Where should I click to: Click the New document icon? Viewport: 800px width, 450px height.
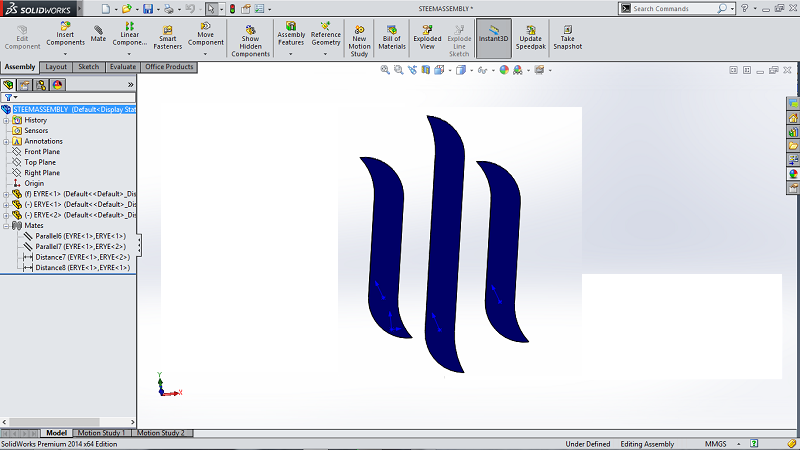click(106, 9)
